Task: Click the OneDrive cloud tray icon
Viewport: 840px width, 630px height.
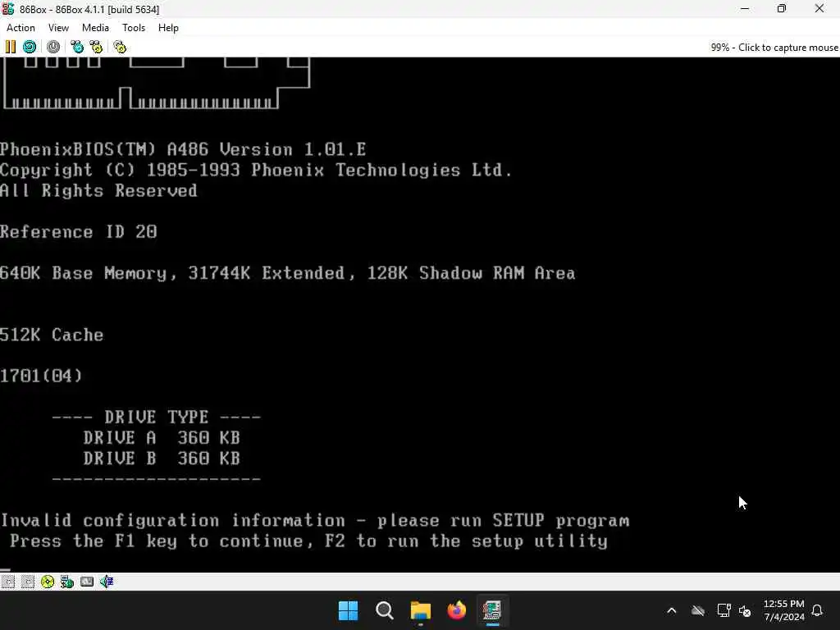Action: [x=697, y=610]
